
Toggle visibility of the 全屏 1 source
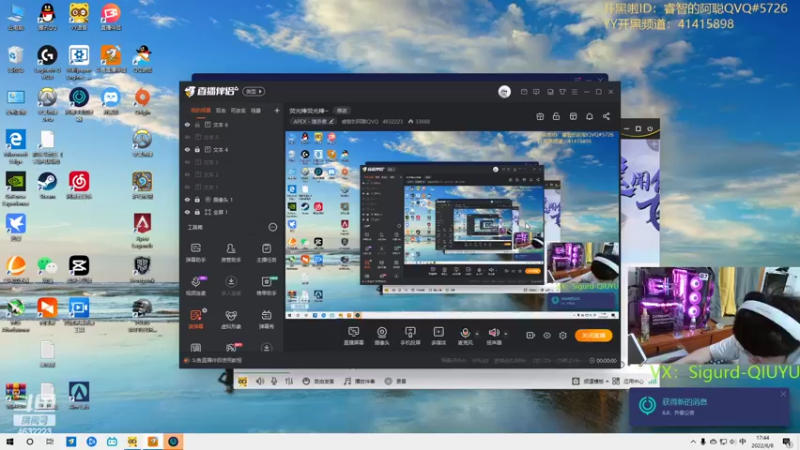187,212
